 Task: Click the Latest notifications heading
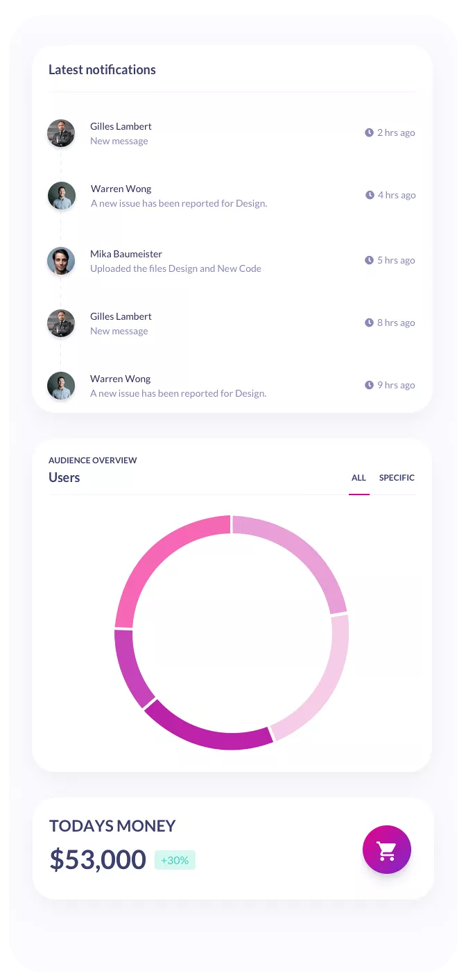(x=102, y=69)
